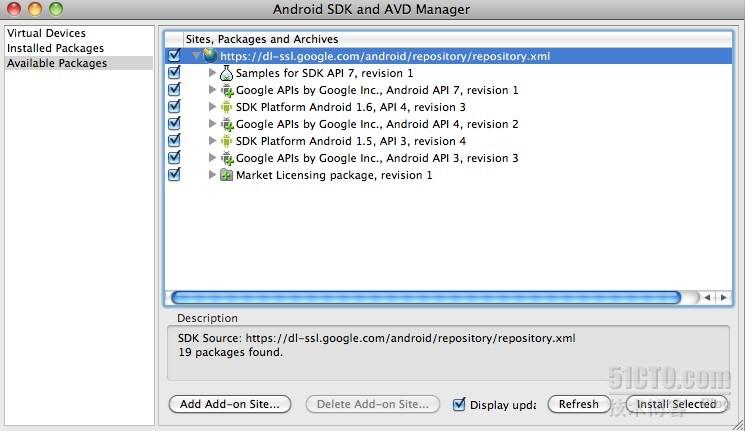
Task: Click the Add Add-on Site button
Action: (230, 404)
